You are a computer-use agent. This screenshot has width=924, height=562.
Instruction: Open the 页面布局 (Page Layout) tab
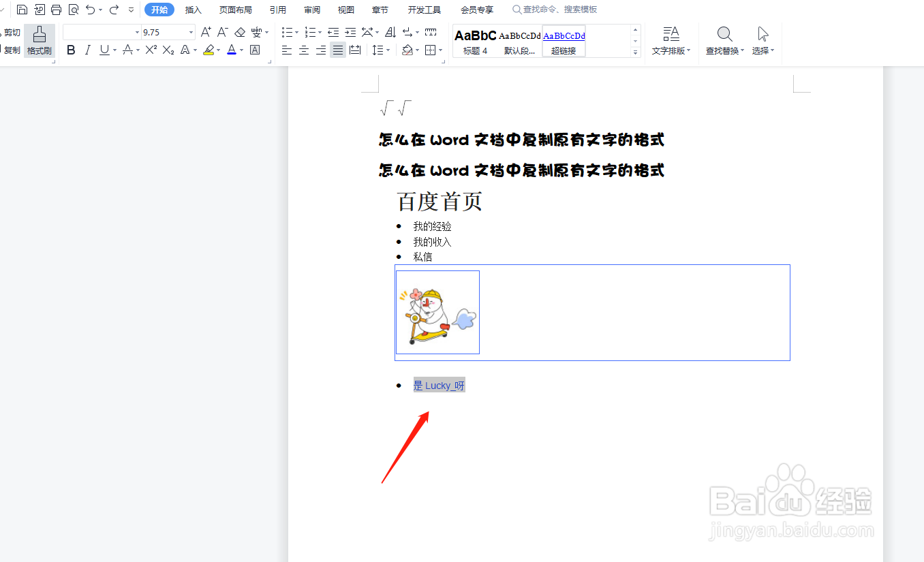[x=236, y=10]
